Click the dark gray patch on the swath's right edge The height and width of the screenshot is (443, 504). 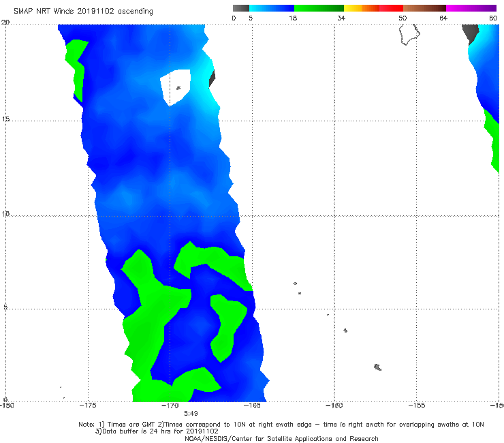click(212, 78)
